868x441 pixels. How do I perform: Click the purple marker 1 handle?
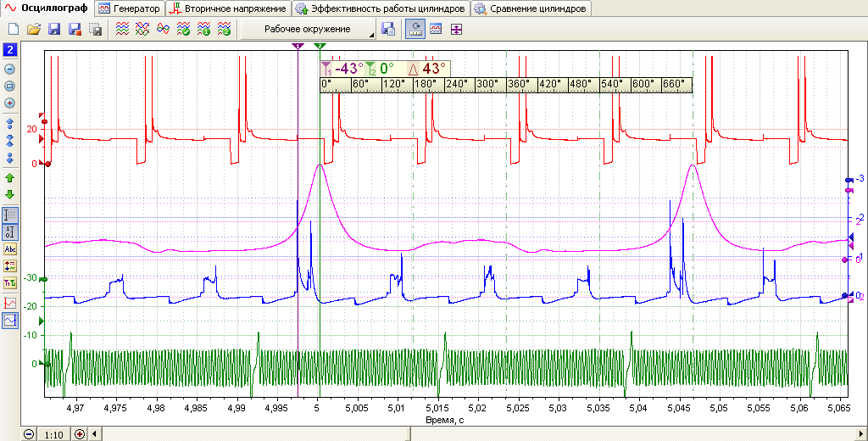coord(298,46)
